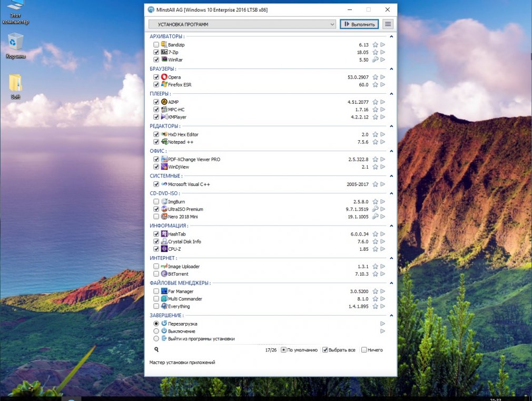This screenshot has width=532, height=401.
Task: Click the Мастер установки приложений status text
Action: click(x=182, y=363)
